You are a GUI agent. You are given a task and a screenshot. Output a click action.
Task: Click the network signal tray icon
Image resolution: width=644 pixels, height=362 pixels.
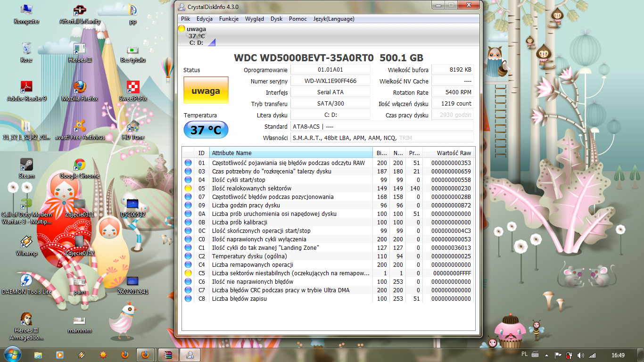(x=592, y=355)
